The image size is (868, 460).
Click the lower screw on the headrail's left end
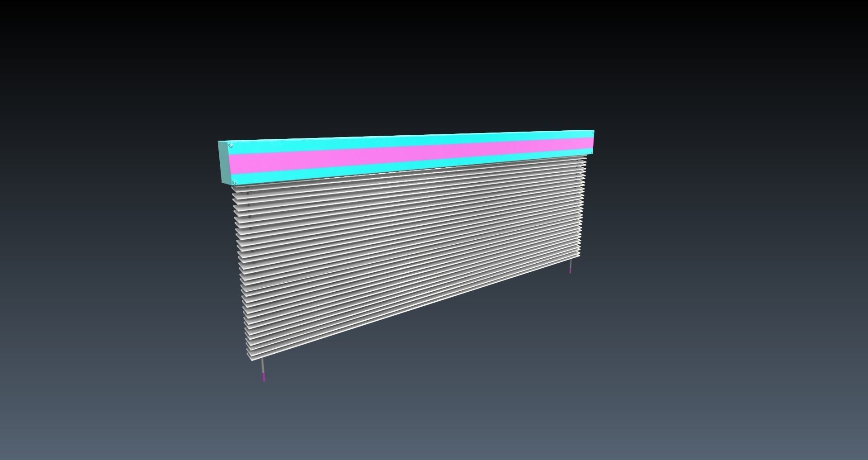click(234, 182)
